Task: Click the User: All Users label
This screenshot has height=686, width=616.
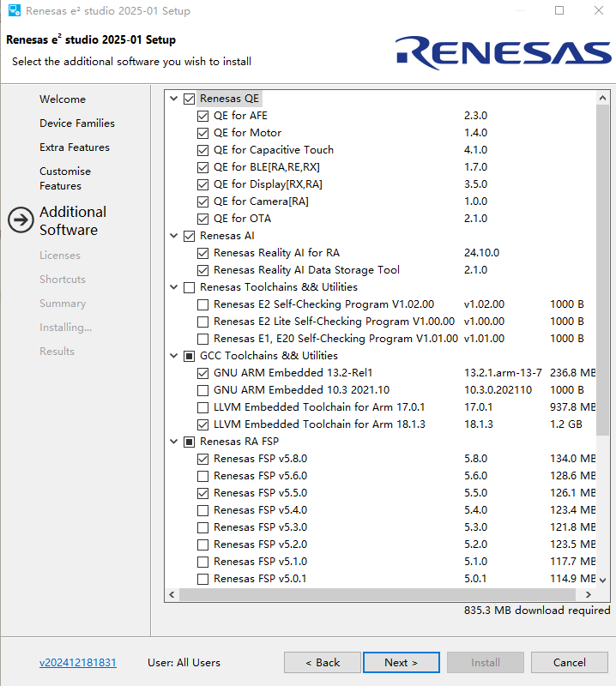Action: point(184,663)
